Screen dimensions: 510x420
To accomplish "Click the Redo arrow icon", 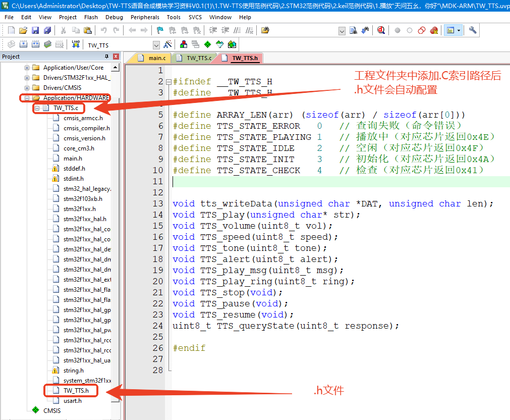I will pos(116,30).
